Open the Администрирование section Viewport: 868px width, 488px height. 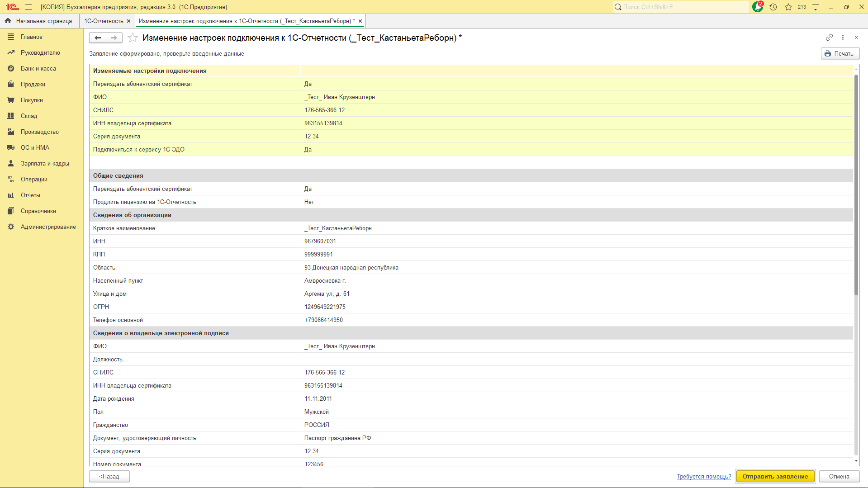point(48,227)
